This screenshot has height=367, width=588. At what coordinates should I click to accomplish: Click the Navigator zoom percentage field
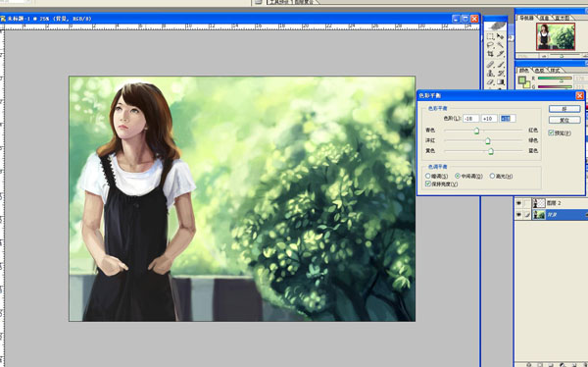[527, 56]
